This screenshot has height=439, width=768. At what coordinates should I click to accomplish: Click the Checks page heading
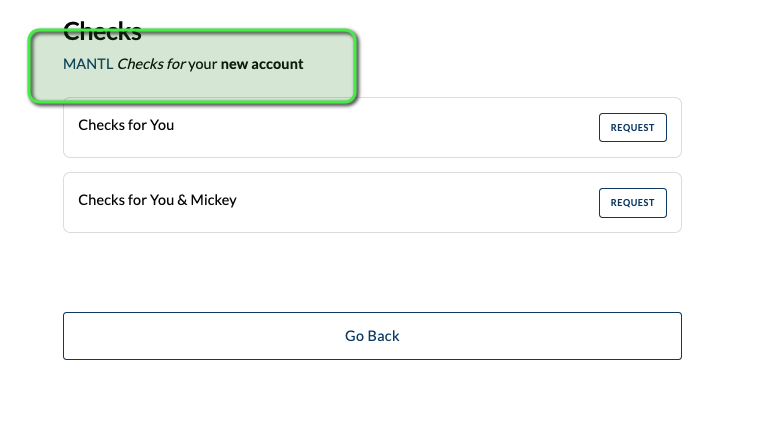[x=102, y=31]
